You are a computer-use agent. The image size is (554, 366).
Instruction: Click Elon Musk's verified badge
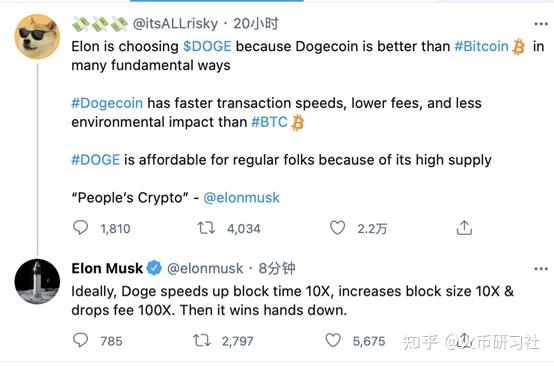(x=154, y=268)
